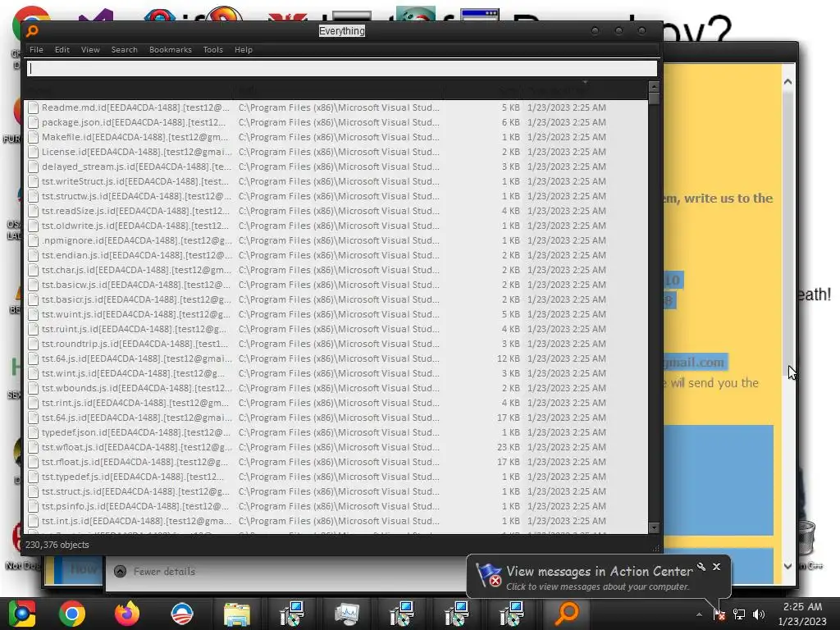840x630 pixels.
Task: Click the Everything magnifier icon in title bar
Action: (32, 31)
